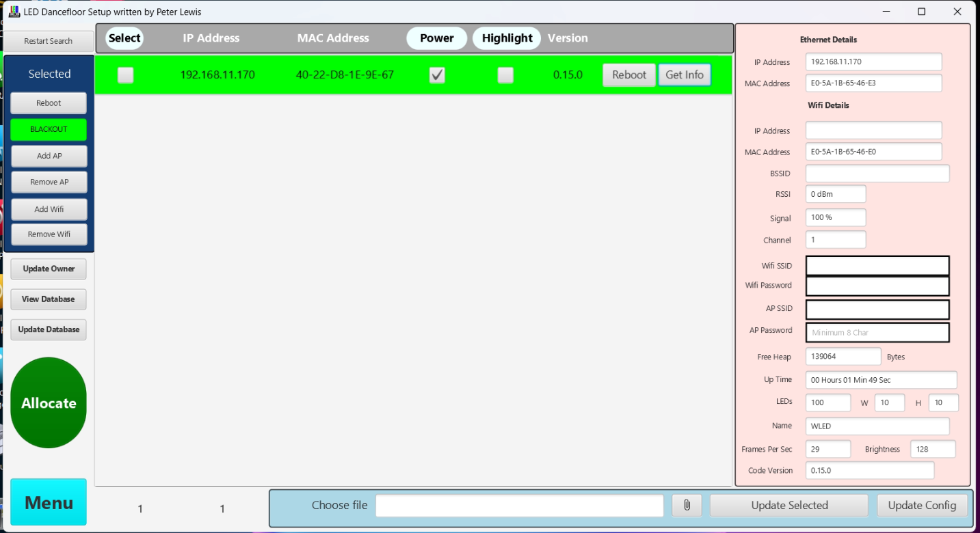
Task: Focus the AP Password field
Action: tap(877, 333)
